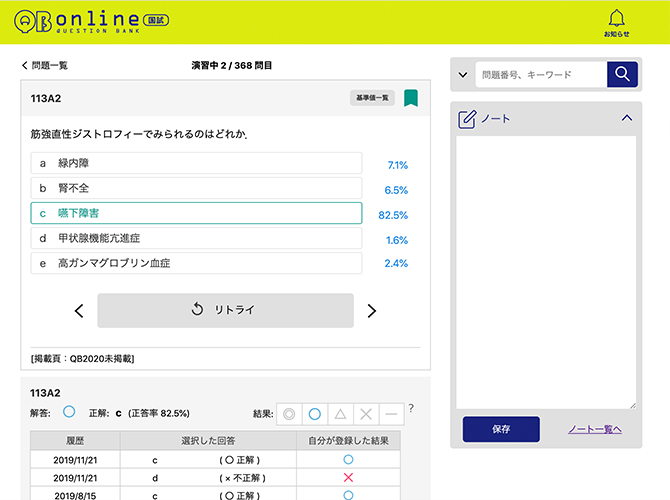This screenshot has height=500, width=670.
Task: Open the 基準値一覧 reference button
Action: 372,98
